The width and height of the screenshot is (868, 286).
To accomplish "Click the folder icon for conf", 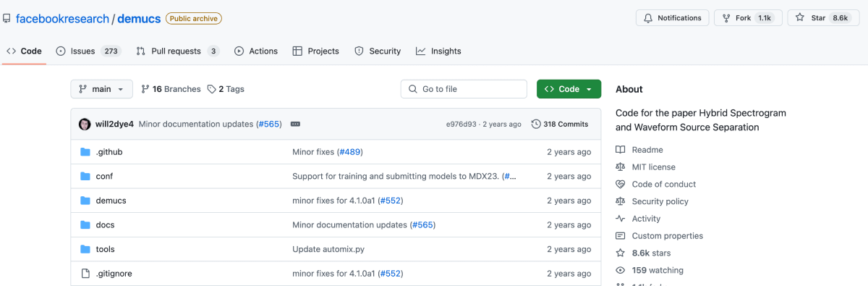I will (x=85, y=176).
